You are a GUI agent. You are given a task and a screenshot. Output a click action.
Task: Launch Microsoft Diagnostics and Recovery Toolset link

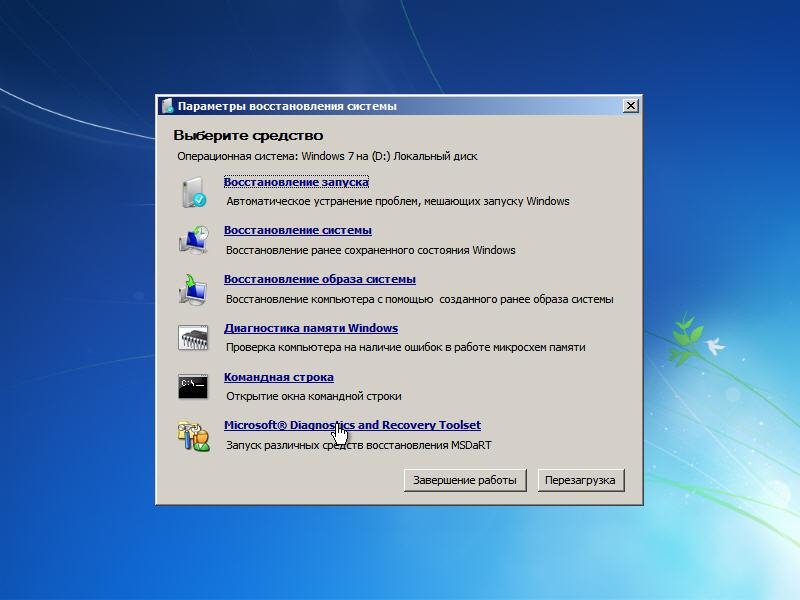pos(352,425)
